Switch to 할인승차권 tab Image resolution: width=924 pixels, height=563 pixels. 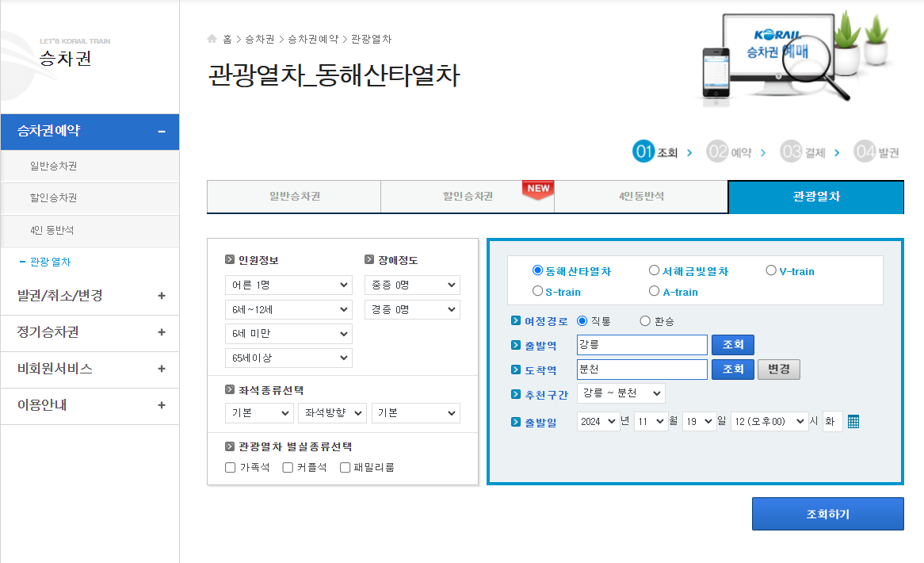pyautogui.click(x=468, y=197)
